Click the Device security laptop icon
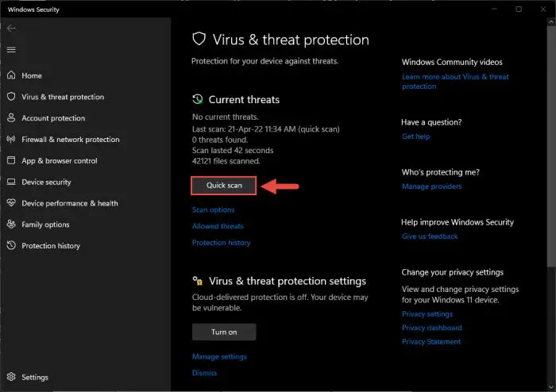Image resolution: width=556 pixels, height=392 pixels. tap(11, 182)
